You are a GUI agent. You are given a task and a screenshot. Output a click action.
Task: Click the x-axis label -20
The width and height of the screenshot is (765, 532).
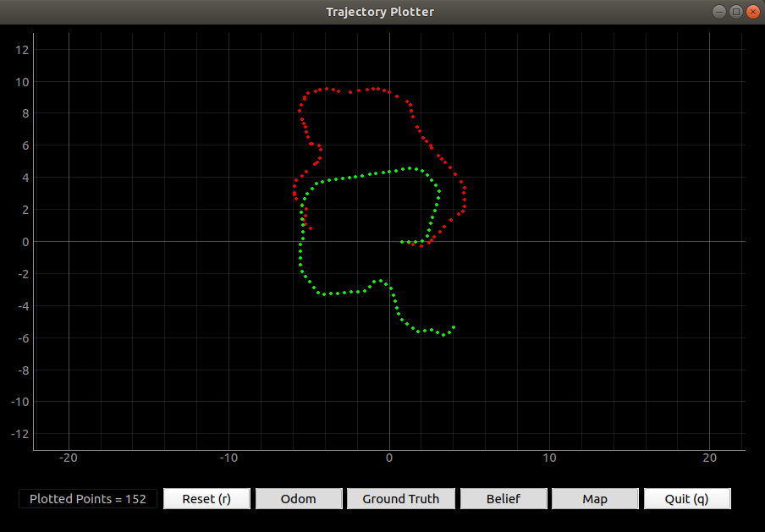(x=69, y=458)
